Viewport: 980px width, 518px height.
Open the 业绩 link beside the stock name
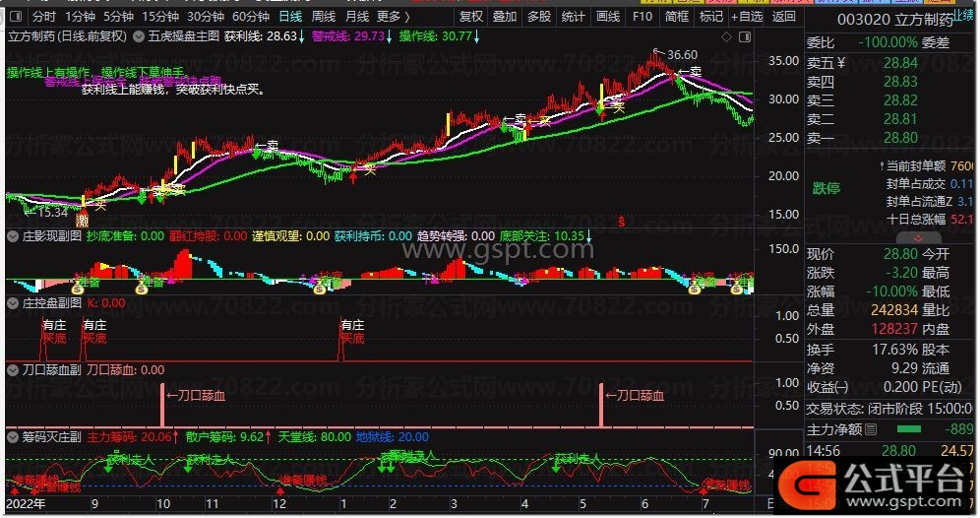963,15
